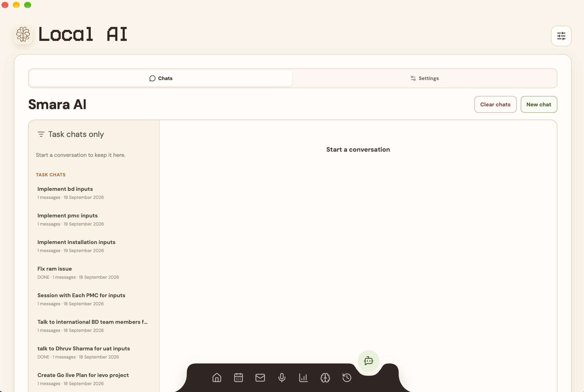Click the green robot assistant button

[x=369, y=361]
